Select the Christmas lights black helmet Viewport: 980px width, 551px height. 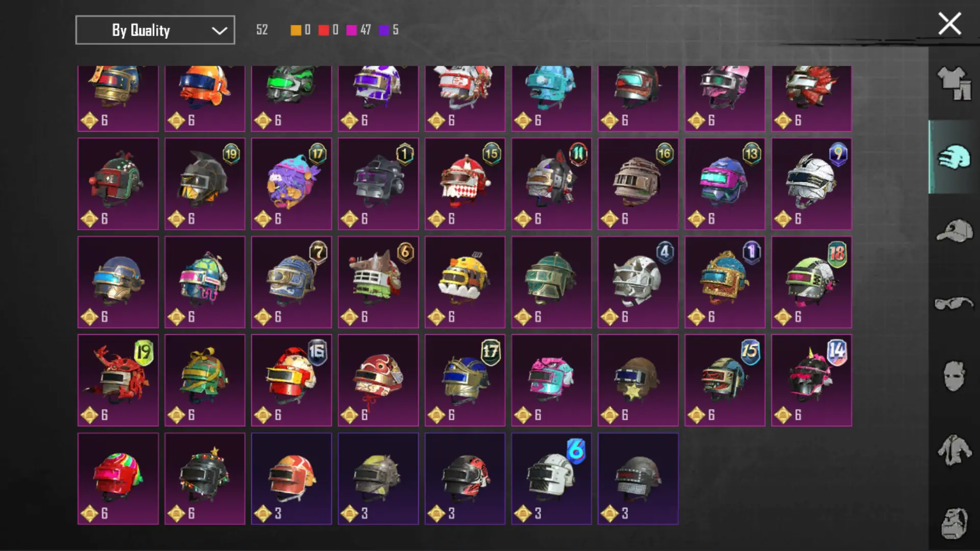coord(205,479)
